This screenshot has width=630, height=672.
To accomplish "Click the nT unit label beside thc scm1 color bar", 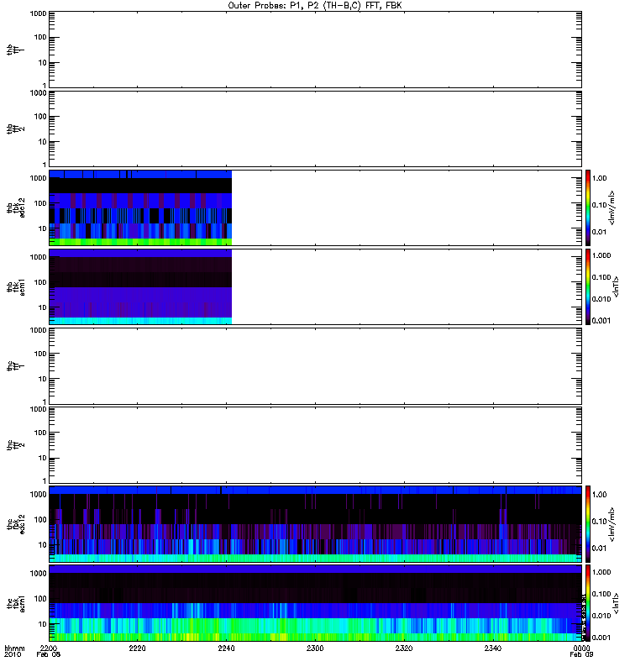I will tap(616, 603).
